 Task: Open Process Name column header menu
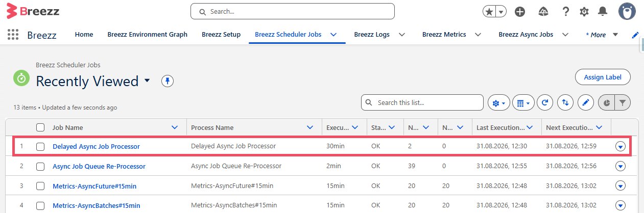pyautogui.click(x=310, y=127)
